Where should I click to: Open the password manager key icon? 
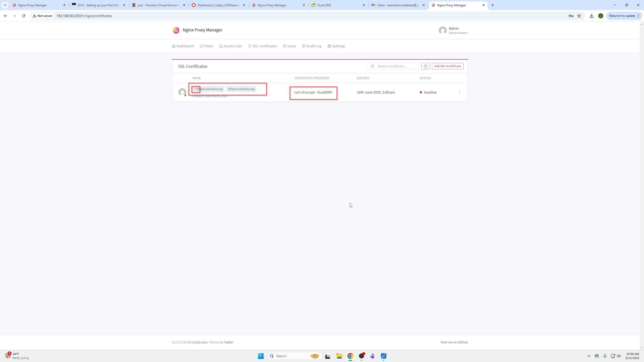571,16
